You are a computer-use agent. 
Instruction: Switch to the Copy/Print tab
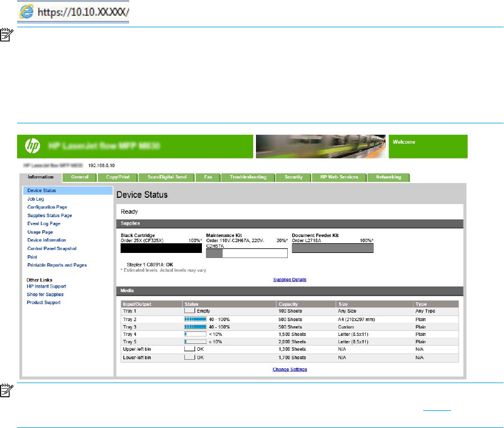coord(119,177)
